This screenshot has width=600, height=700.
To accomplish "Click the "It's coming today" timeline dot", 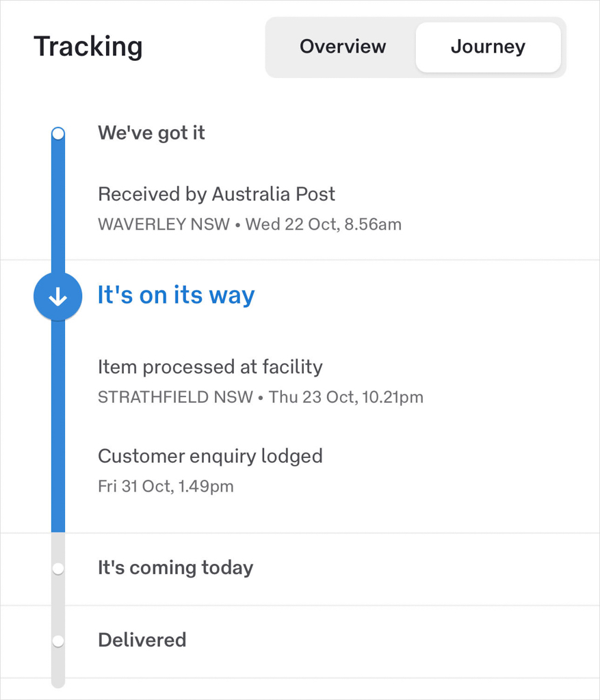I will (58, 569).
